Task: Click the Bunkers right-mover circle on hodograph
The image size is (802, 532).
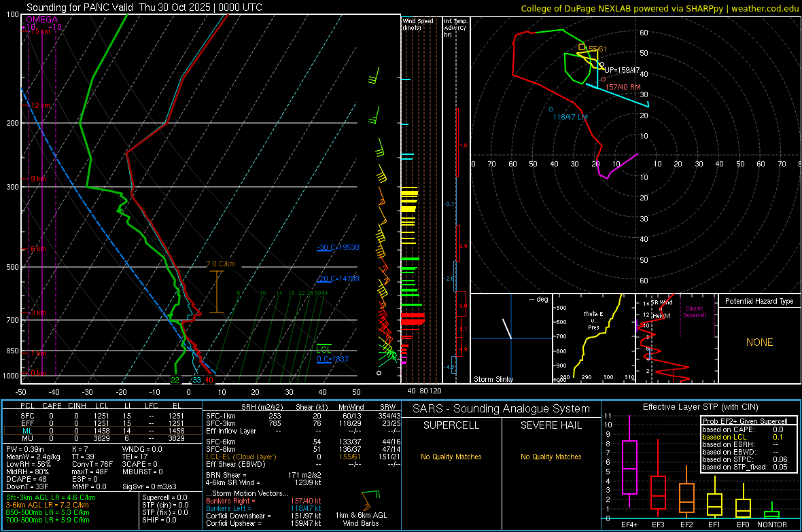Action: click(604, 79)
